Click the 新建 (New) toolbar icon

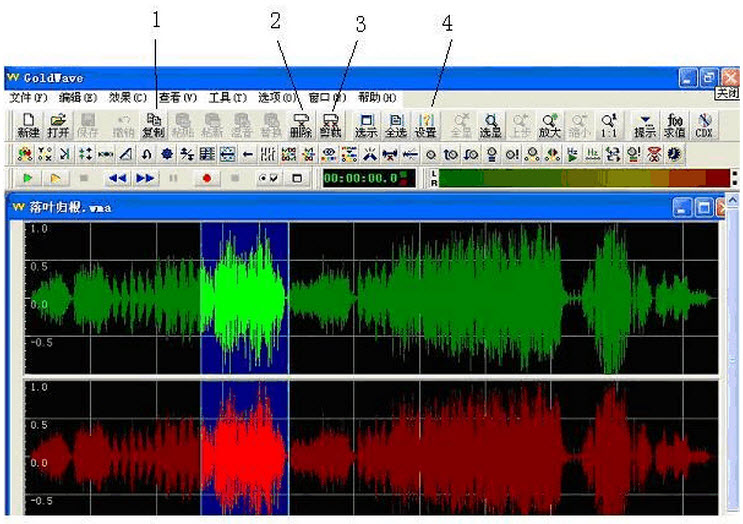(x=27, y=124)
